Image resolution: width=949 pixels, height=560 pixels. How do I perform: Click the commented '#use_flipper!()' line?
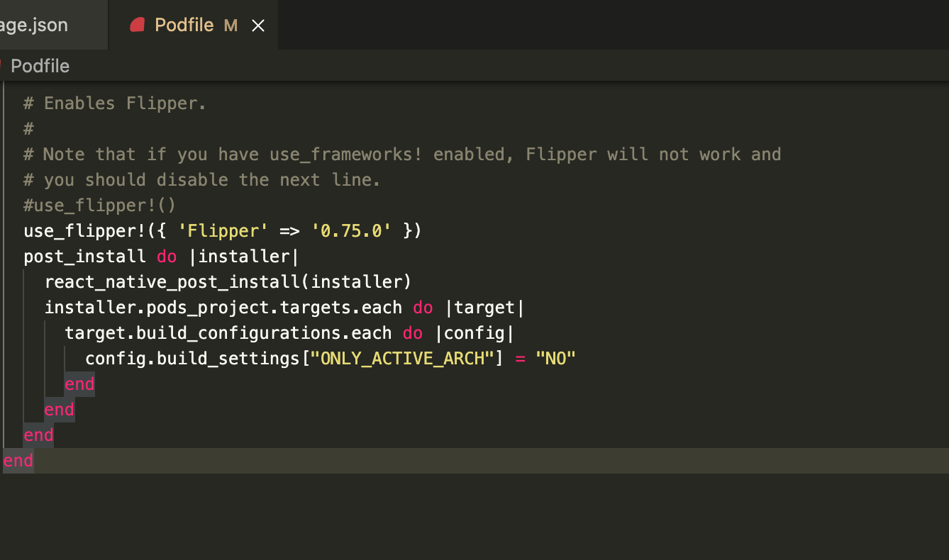(99, 206)
